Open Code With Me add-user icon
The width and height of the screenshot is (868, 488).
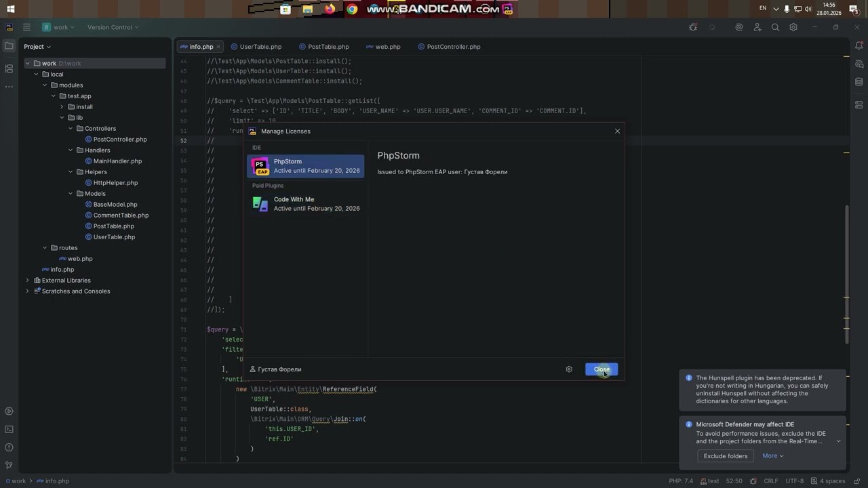coord(757,27)
